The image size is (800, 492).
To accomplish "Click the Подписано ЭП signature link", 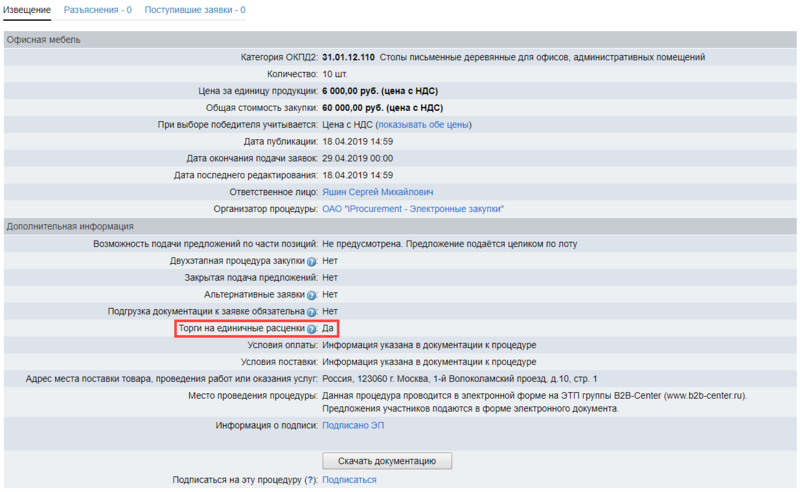I will (353, 425).
